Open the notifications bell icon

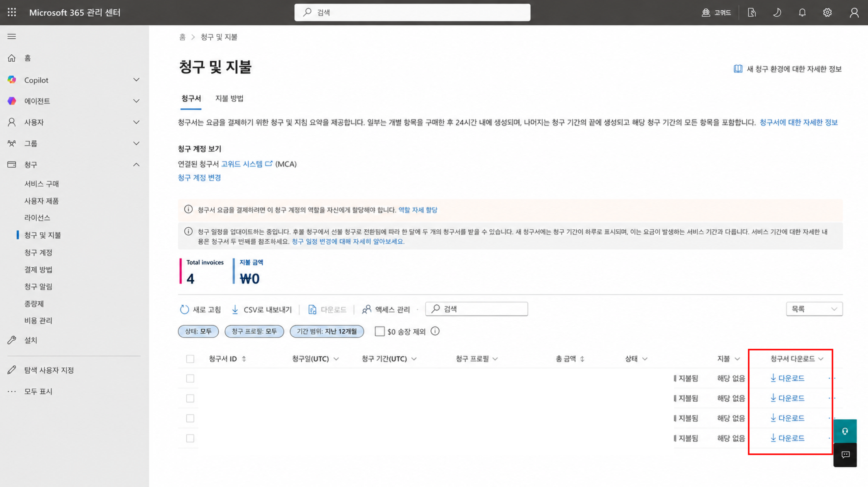click(x=802, y=12)
